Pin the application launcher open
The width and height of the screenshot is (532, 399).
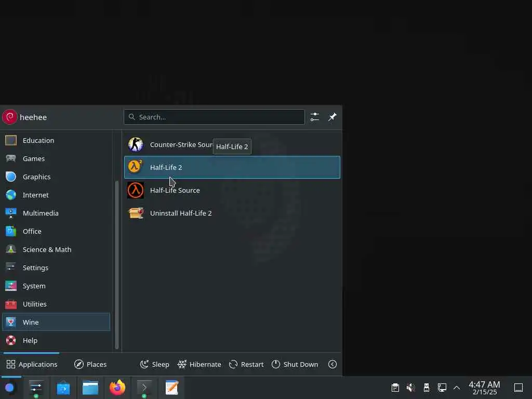(332, 117)
